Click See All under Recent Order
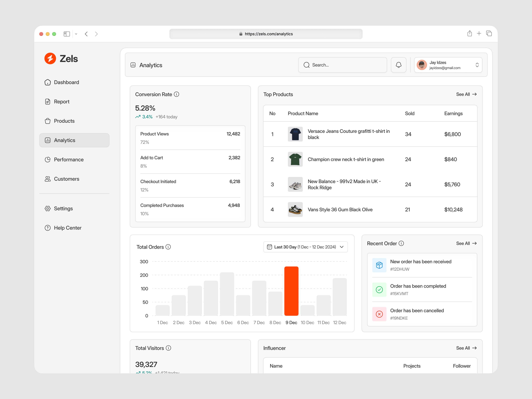This screenshot has height=399, width=532. 466,243
